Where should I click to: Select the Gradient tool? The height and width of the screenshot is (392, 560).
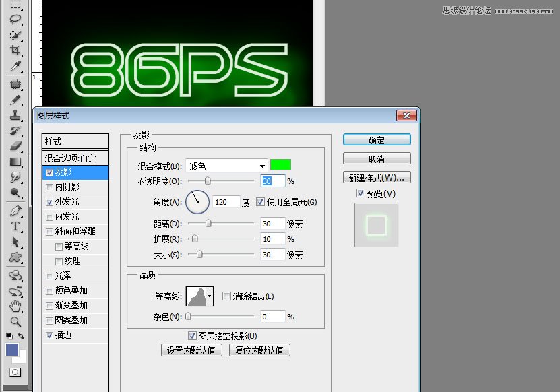click(15, 162)
